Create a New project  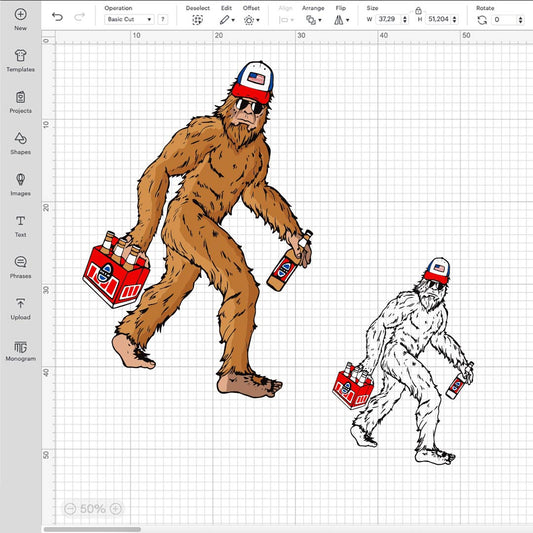coord(20,19)
